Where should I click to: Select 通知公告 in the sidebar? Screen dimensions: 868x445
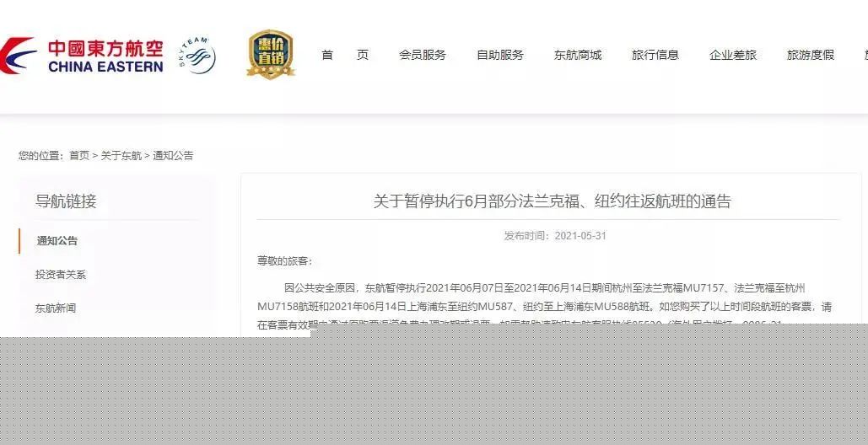[x=57, y=241]
